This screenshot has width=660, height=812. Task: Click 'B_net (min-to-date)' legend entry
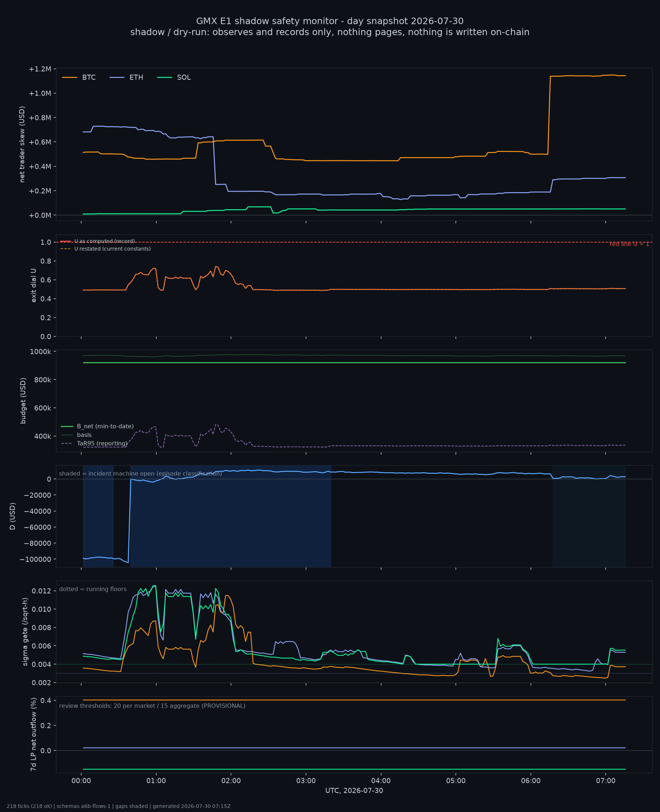[x=97, y=426]
